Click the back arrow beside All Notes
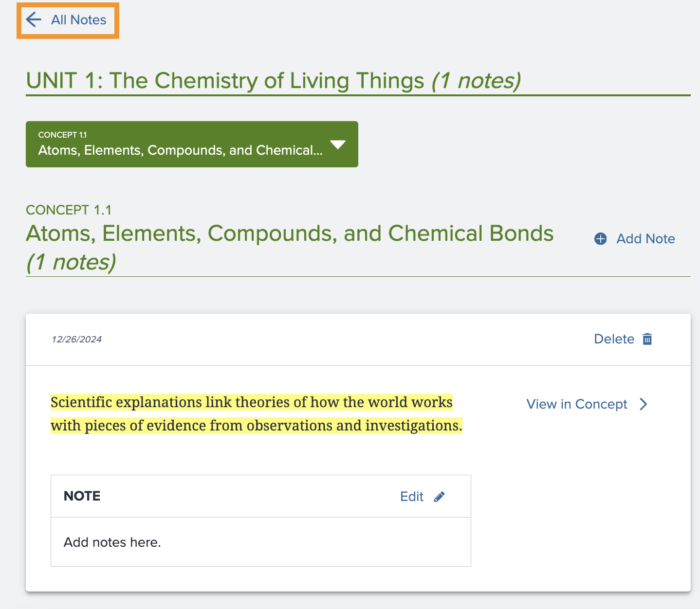Image resolution: width=700 pixels, height=609 pixels. coord(34,20)
